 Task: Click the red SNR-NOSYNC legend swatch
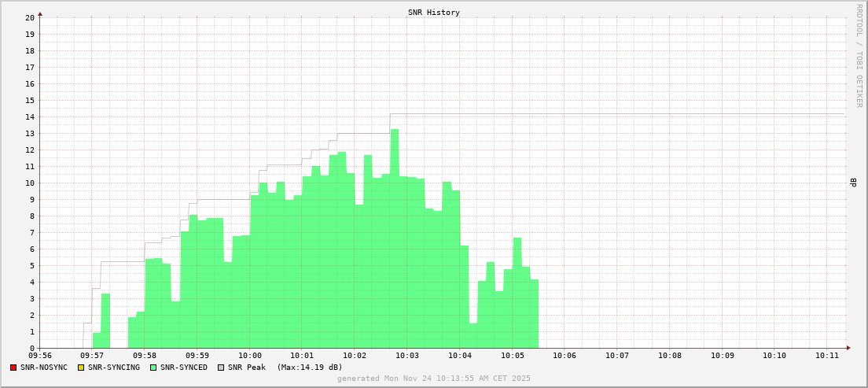tap(13, 368)
